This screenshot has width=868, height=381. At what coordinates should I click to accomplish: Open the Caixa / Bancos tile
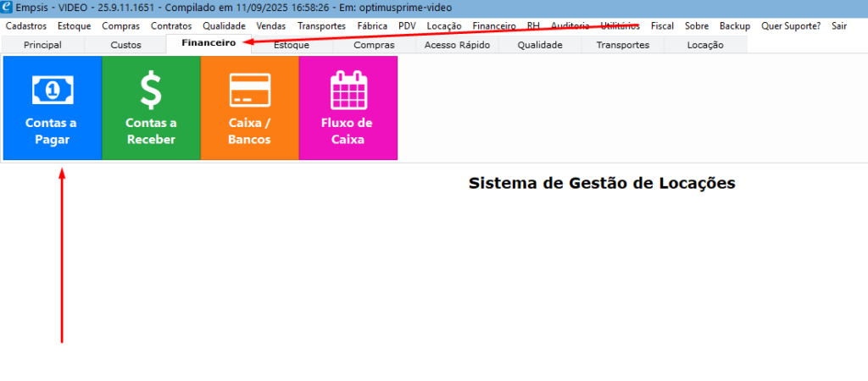click(x=249, y=108)
